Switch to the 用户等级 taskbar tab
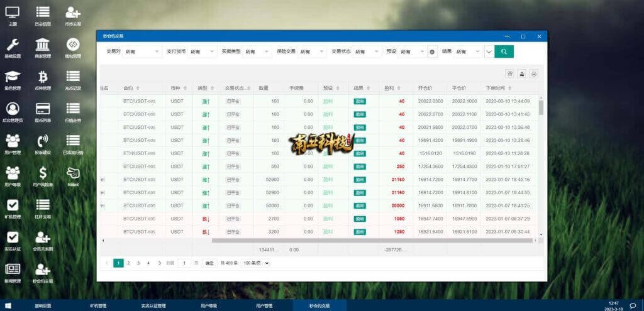Screen dimensions: 644x311 tap(209, 306)
